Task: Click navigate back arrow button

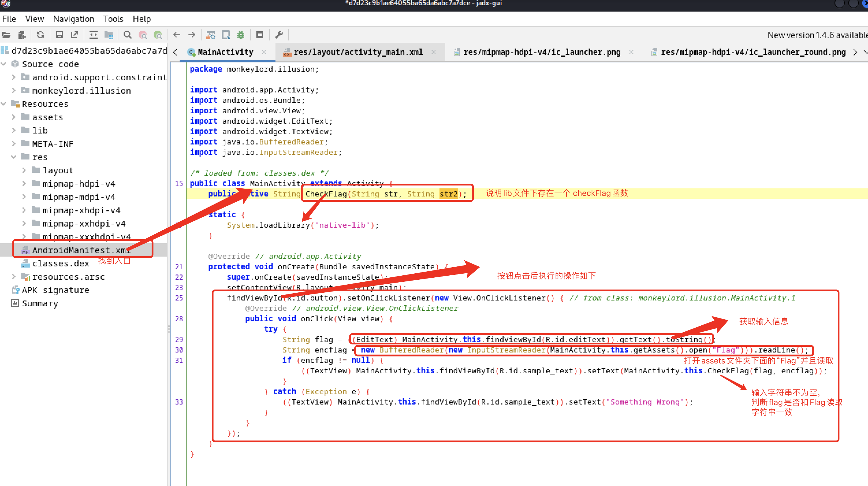Action: coord(176,35)
